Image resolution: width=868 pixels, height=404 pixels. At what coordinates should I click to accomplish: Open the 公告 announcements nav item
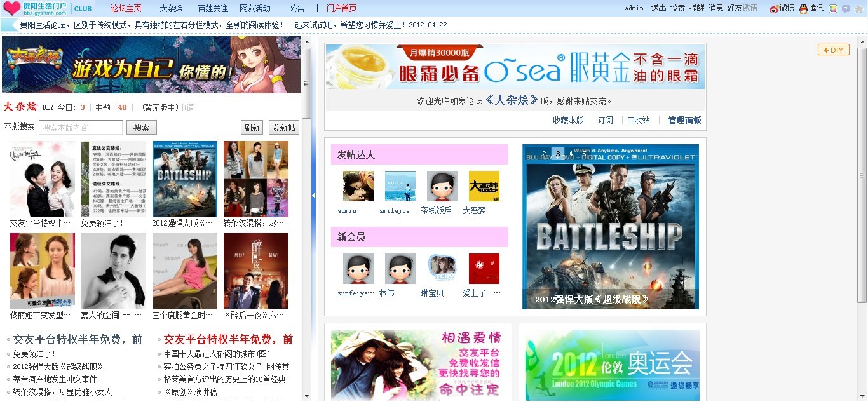click(x=297, y=8)
